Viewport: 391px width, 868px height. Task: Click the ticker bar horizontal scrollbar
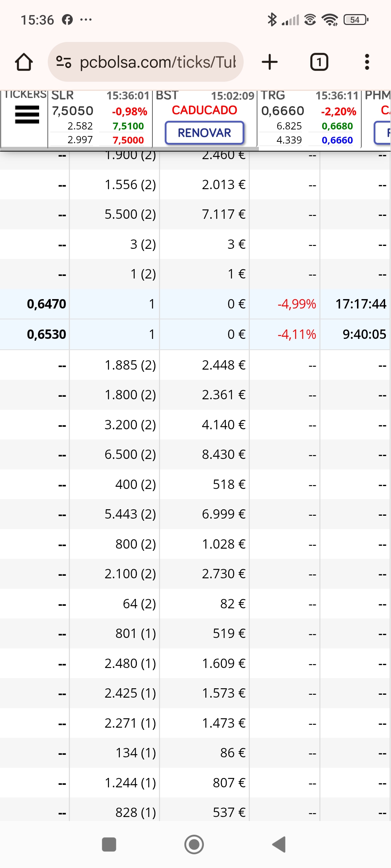coord(129,148)
